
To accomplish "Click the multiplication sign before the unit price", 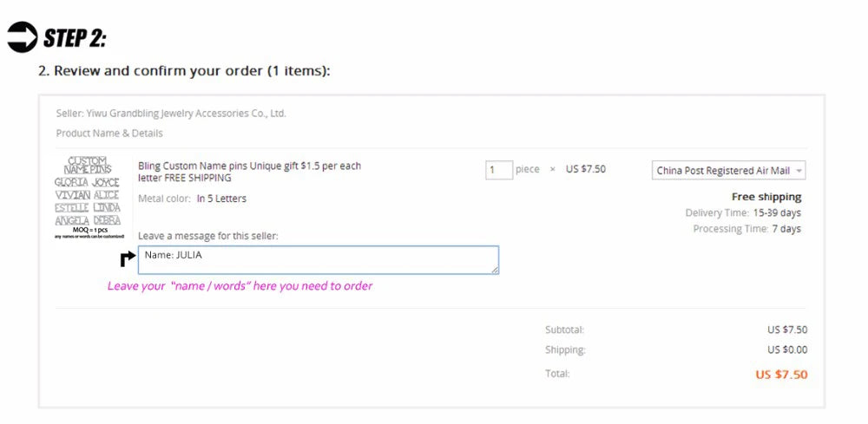I will click(x=552, y=170).
